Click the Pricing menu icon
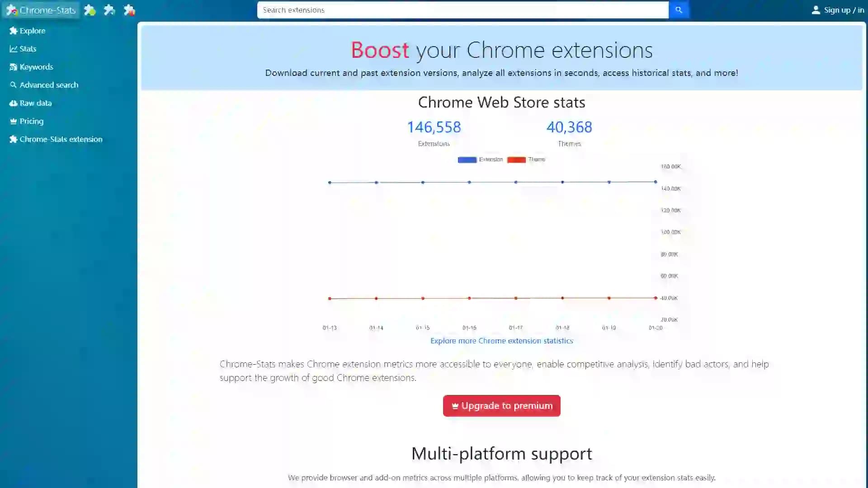Screen dimensions: 868x488 point(13,121)
